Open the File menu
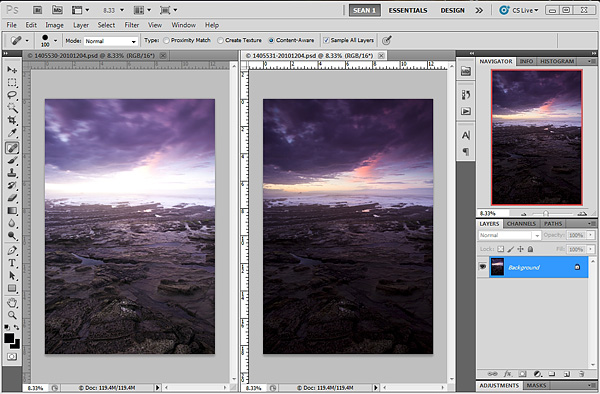The image size is (600, 394). 12,25
